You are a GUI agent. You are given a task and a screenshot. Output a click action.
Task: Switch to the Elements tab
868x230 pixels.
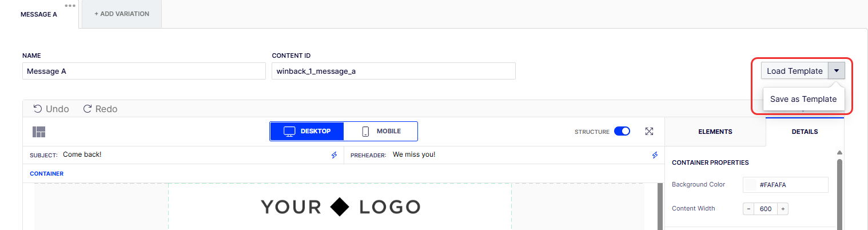point(715,132)
